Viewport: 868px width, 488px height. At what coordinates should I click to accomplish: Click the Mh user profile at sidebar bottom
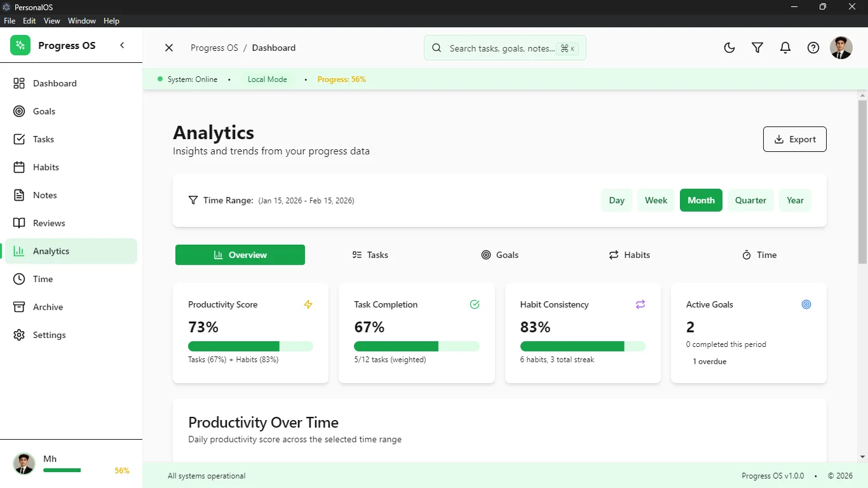coord(71,464)
